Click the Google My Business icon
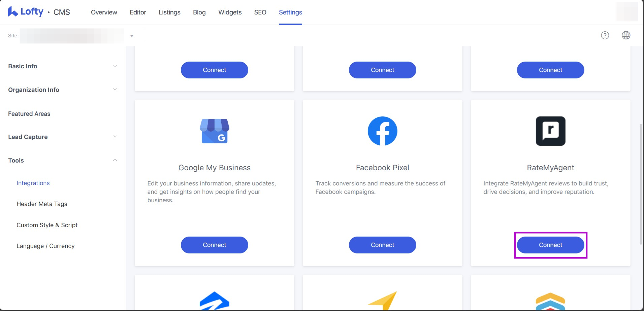644x311 pixels. click(x=215, y=131)
